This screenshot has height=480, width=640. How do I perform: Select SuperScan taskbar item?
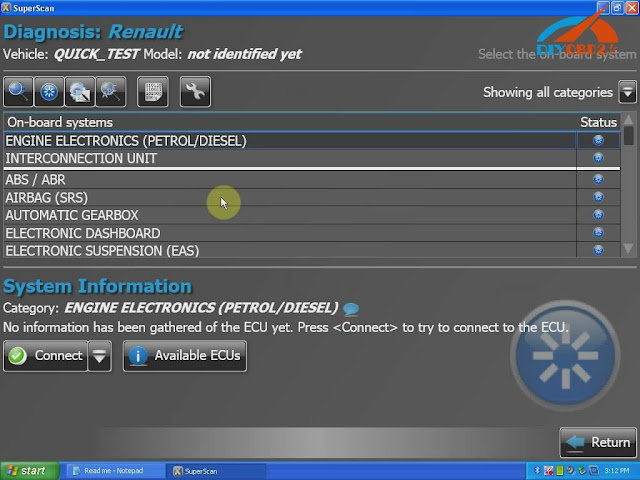click(216, 471)
